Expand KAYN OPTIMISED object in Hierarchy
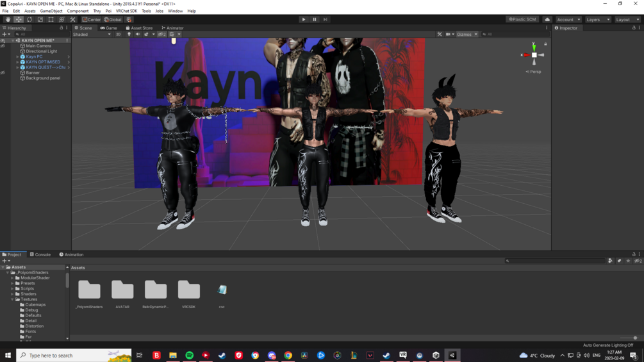The height and width of the screenshot is (362, 644). click(x=17, y=62)
